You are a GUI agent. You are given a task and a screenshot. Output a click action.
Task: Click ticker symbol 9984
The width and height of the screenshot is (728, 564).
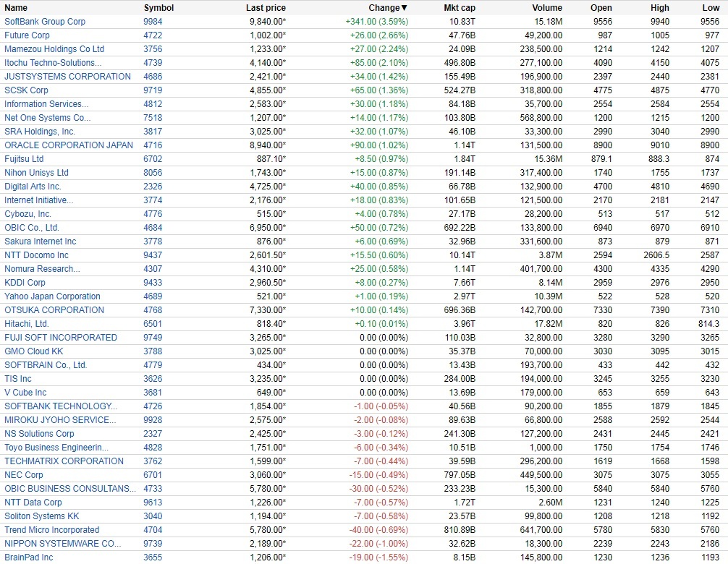[x=153, y=22]
